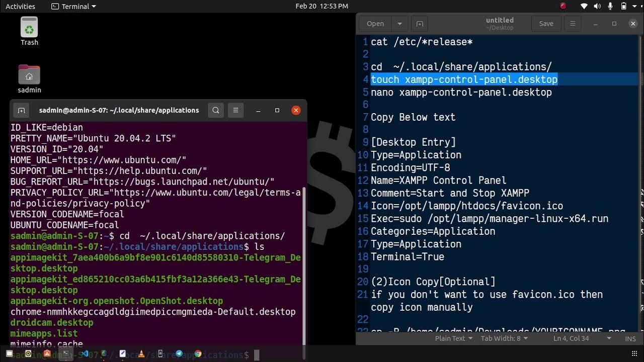Open the Rhythmbox icon in the dock

coord(28,354)
